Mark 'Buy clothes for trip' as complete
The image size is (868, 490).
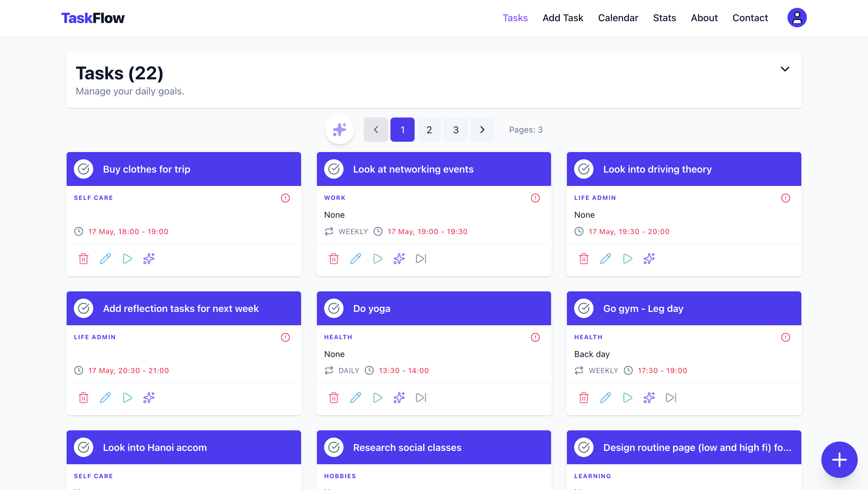[x=84, y=169]
